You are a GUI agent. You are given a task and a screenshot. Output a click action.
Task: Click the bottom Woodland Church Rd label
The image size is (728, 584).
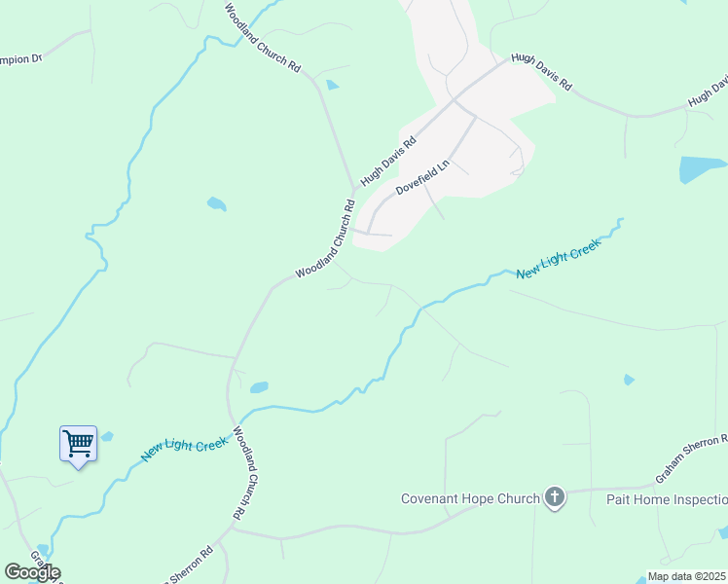(244, 473)
